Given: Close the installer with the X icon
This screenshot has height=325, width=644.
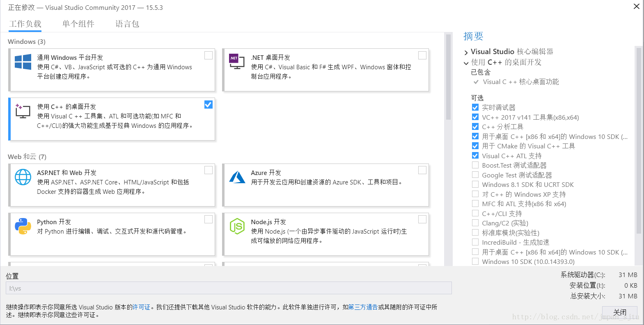Looking at the screenshot, I should [x=637, y=6].
